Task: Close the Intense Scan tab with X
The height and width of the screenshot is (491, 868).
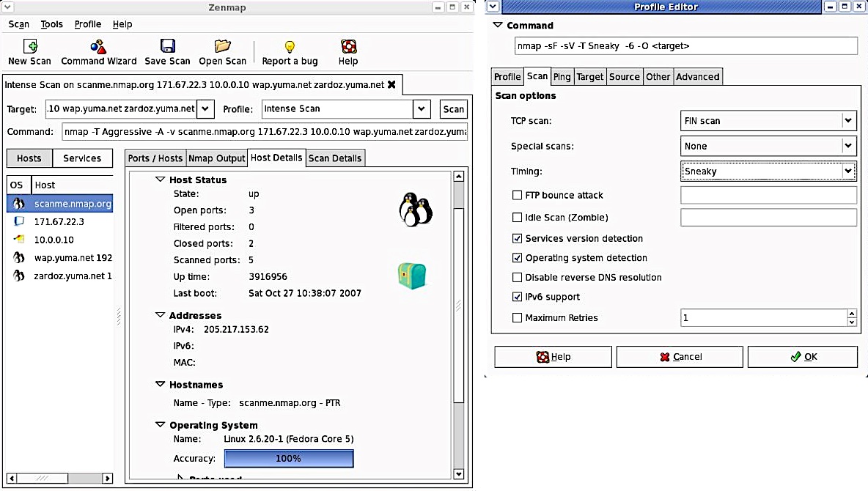Action: [x=391, y=85]
